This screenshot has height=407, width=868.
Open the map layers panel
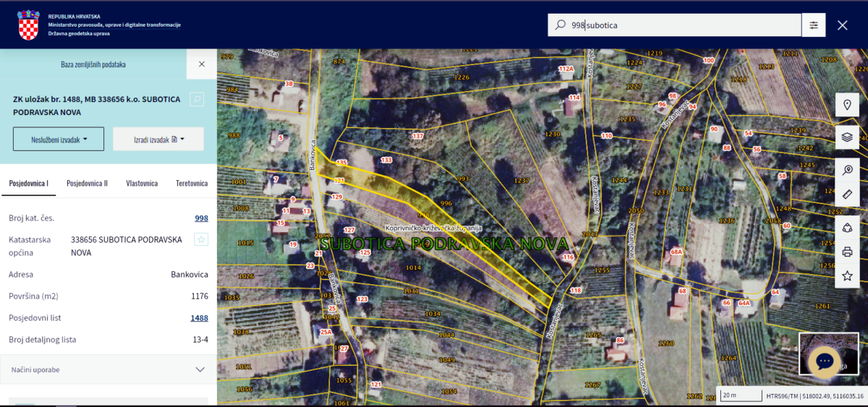pos(847,137)
